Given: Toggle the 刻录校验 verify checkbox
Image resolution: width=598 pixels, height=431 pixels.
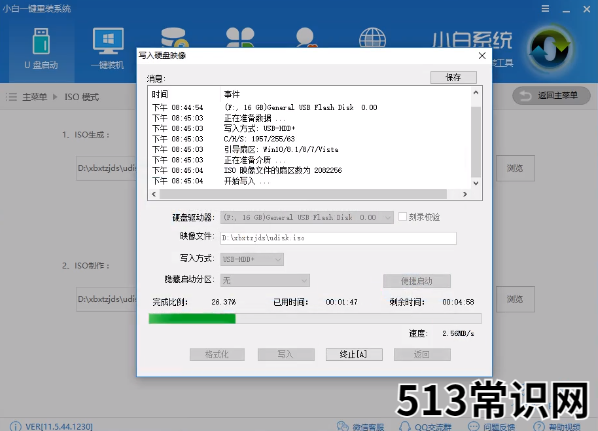Looking at the screenshot, I should coord(402,217).
